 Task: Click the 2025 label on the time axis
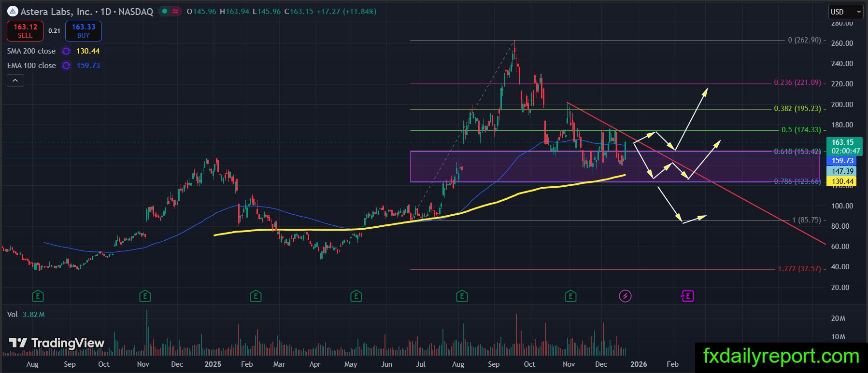[213, 364]
